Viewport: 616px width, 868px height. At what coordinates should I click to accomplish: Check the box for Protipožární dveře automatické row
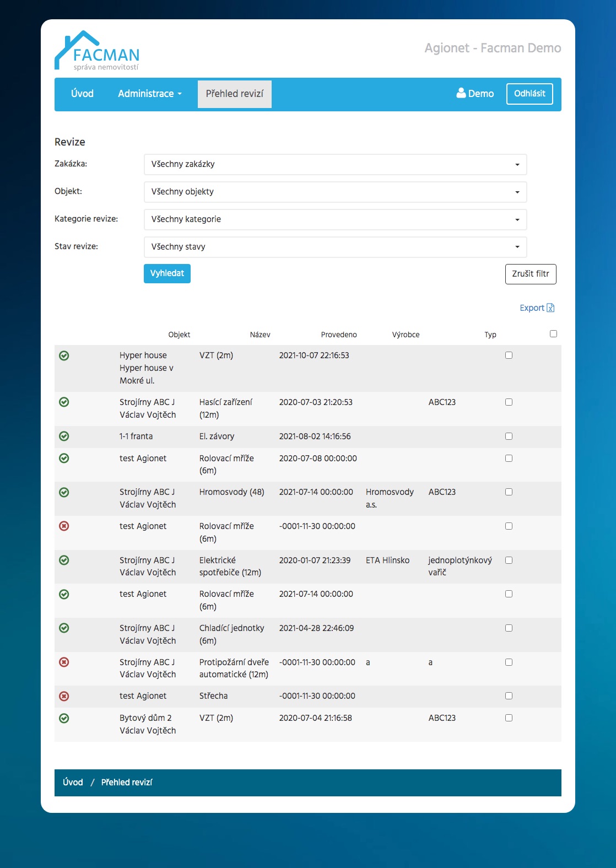point(509,662)
